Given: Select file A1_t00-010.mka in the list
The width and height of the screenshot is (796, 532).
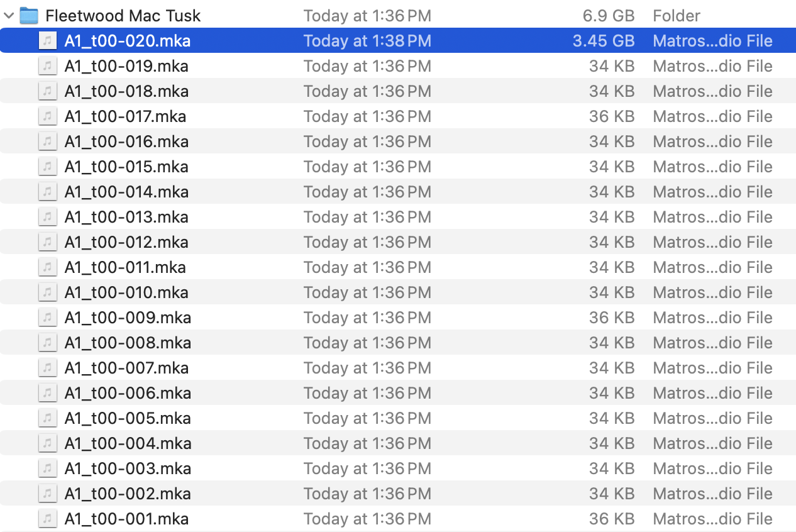Looking at the screenshot, I should tap(126, 292).
